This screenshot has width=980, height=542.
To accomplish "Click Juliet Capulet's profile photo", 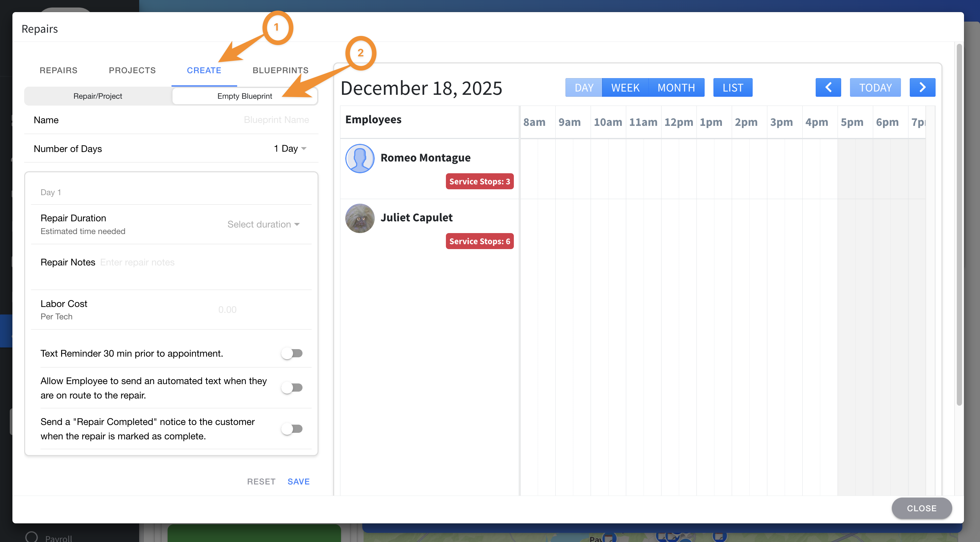I will 360,218.
